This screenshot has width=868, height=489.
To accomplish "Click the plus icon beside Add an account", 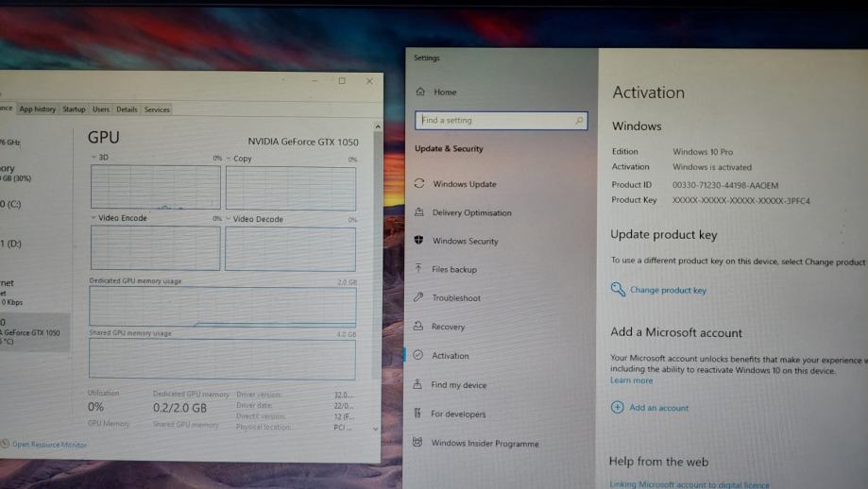I will pos(617,407).
